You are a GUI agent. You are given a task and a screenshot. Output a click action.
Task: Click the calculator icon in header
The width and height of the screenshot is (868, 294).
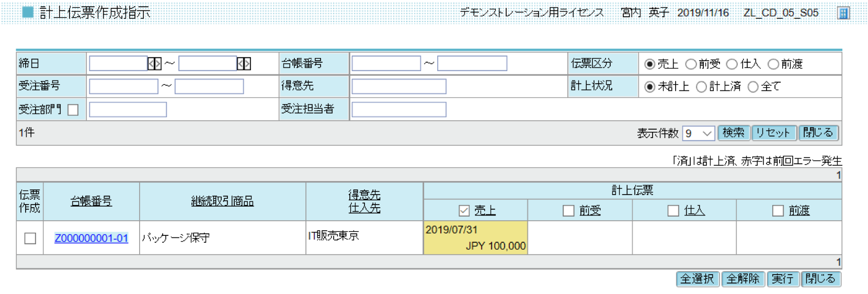(843, 13)
